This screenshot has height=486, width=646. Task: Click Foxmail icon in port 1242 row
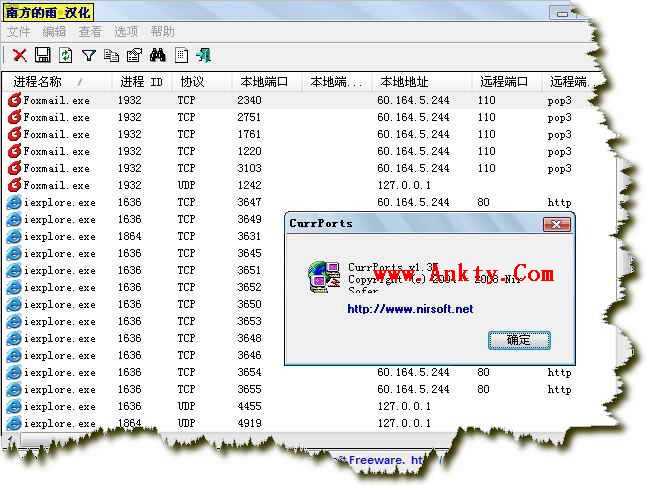point(14,185)
